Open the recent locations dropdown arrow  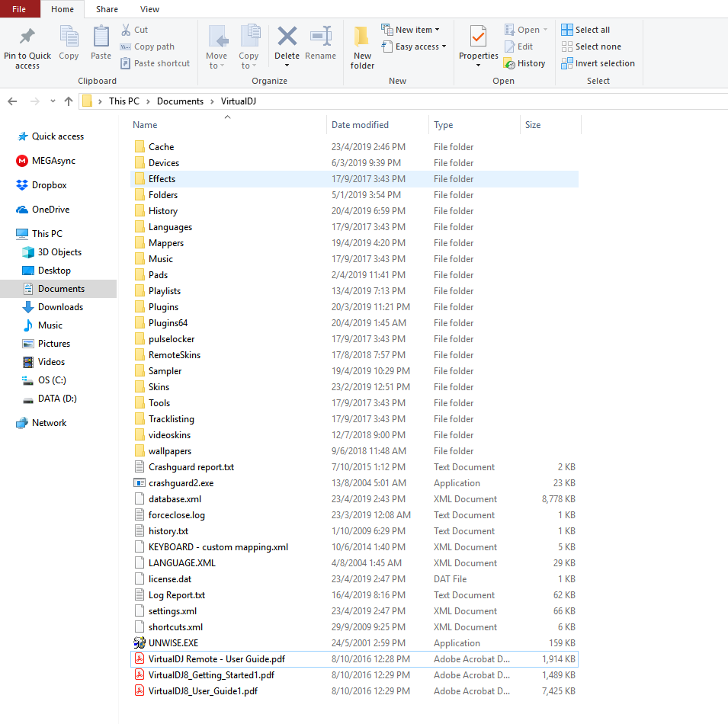pos(53,101)
